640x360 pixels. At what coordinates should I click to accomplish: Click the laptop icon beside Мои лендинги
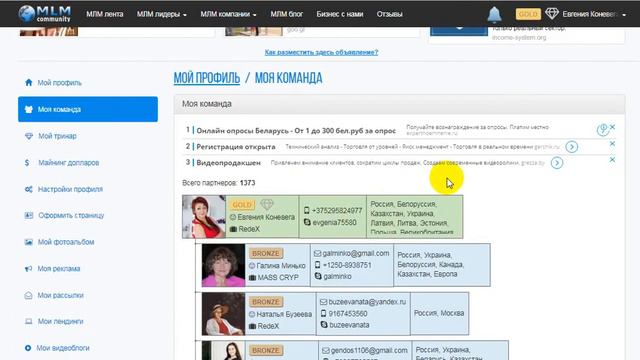point(28,321)
